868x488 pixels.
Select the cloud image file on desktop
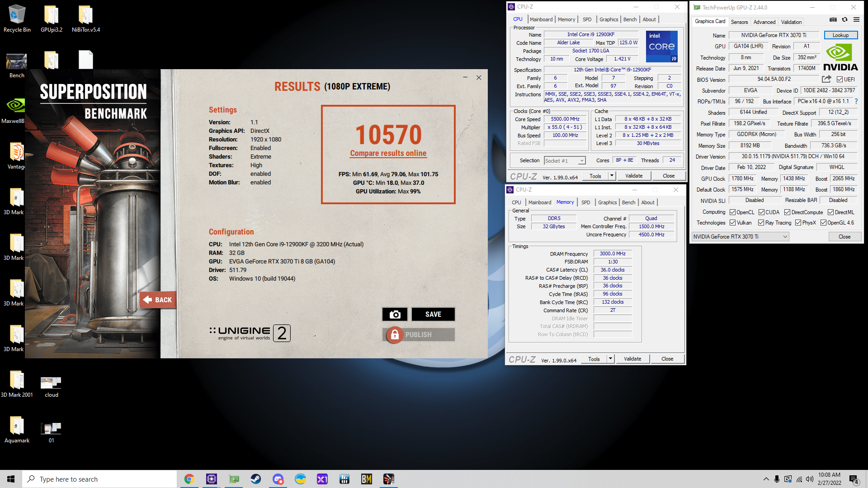click(x=51, y=387)
